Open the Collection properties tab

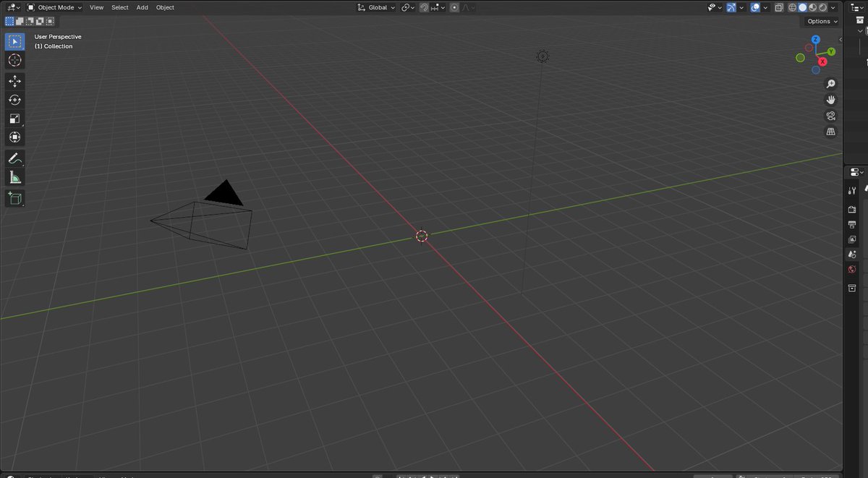pyautogui.click(x=852, y=288)
